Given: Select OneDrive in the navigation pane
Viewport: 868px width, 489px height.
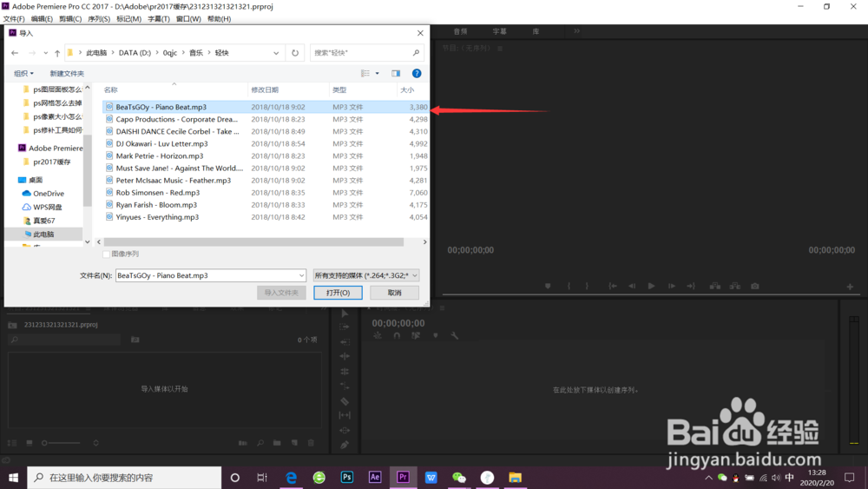Looking at the screenshot, I should pyautogui.click(x=43, y=194).
